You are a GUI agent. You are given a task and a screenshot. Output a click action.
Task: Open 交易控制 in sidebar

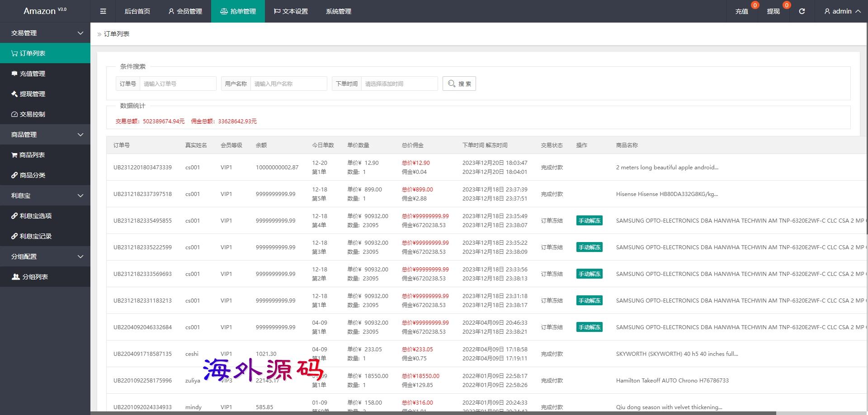(x=45, y=114)
